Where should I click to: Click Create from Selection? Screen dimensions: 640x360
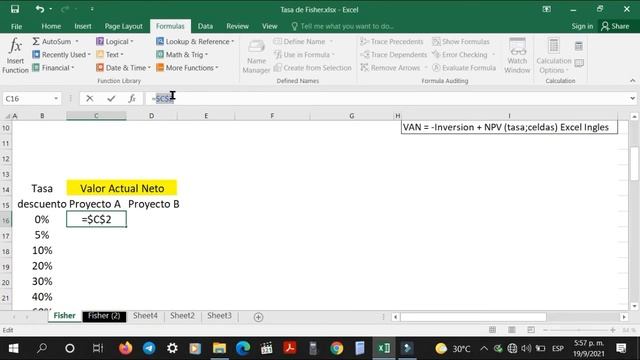point(312,68)
